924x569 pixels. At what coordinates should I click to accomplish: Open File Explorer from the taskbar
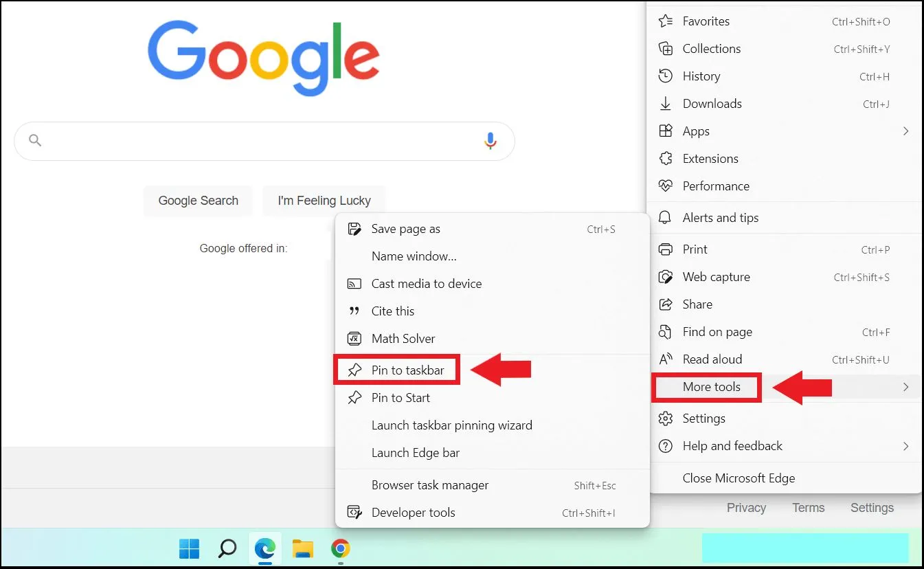302,548
